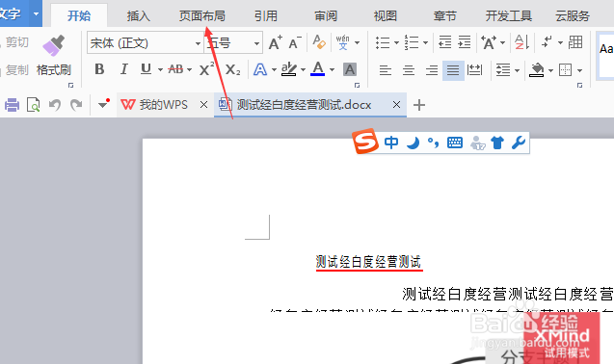Increase paragraph indent

click(464, 42)
